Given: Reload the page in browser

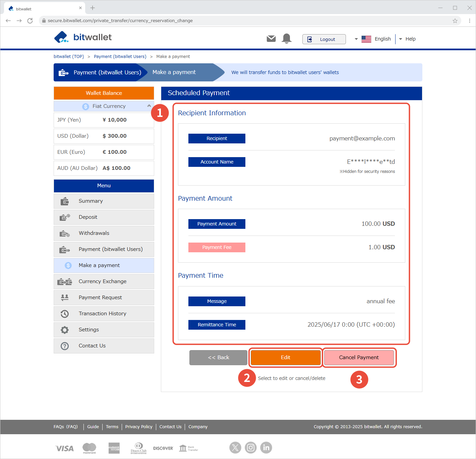Looking at the screenshot, I should click(30, 21).
